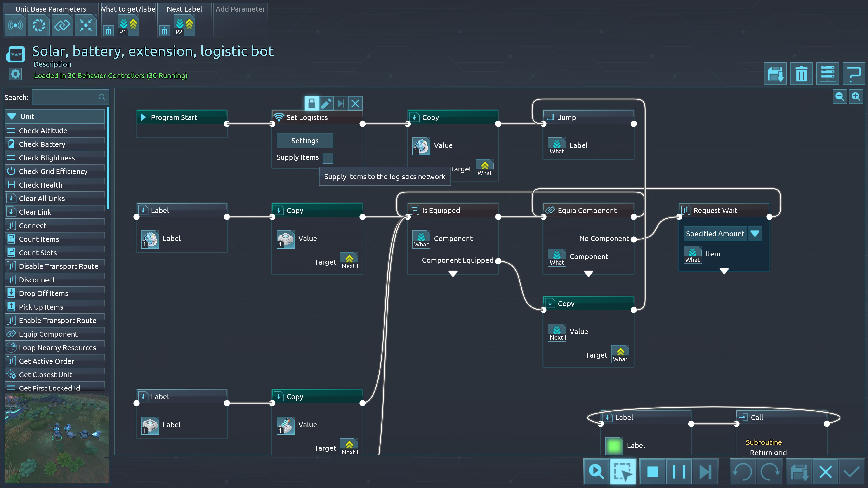Screen dimensions: 868x488
Task: Click the behavior settings gear icon
Action: (15, 74)
